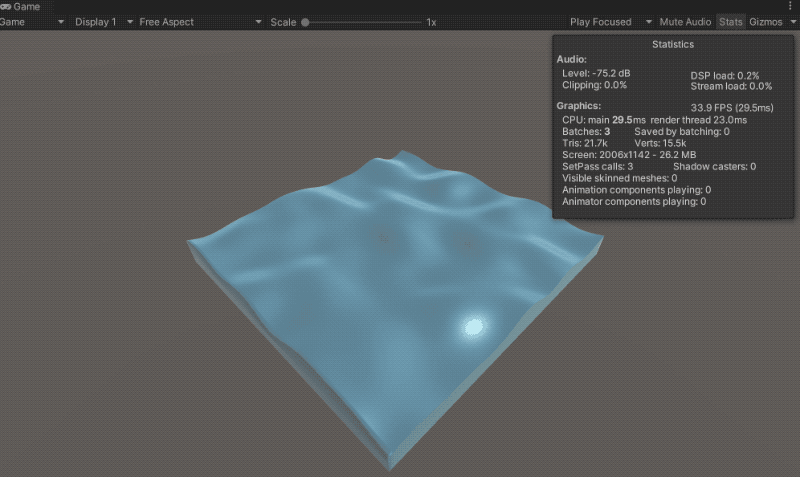Toggle Mute Audio
Screen dimensions: 800x477
click(685, 22)
